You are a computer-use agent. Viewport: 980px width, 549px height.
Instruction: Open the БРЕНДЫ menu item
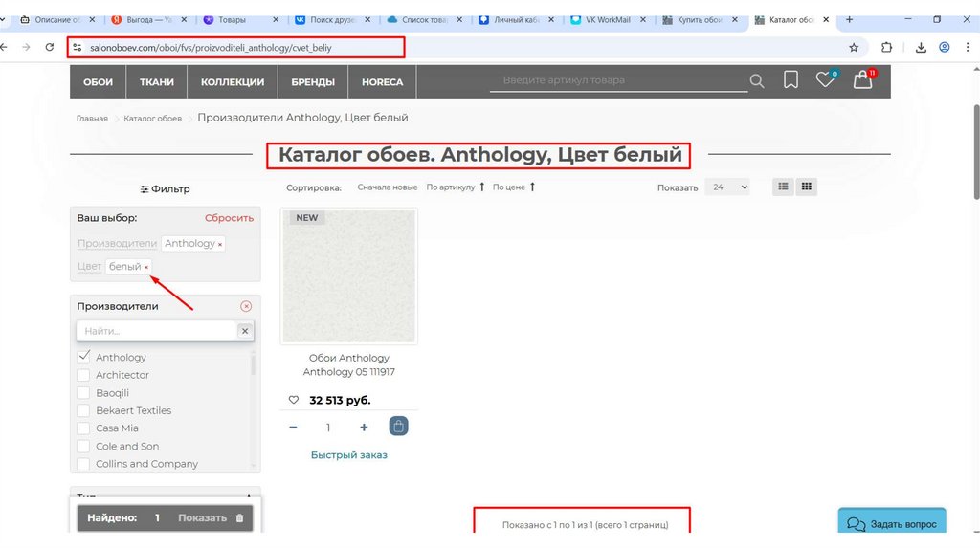click(313, 82)
